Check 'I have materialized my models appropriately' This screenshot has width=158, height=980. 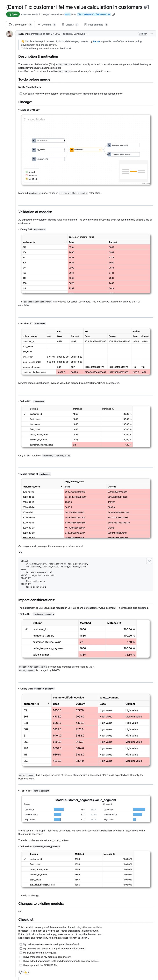point(21,957)
